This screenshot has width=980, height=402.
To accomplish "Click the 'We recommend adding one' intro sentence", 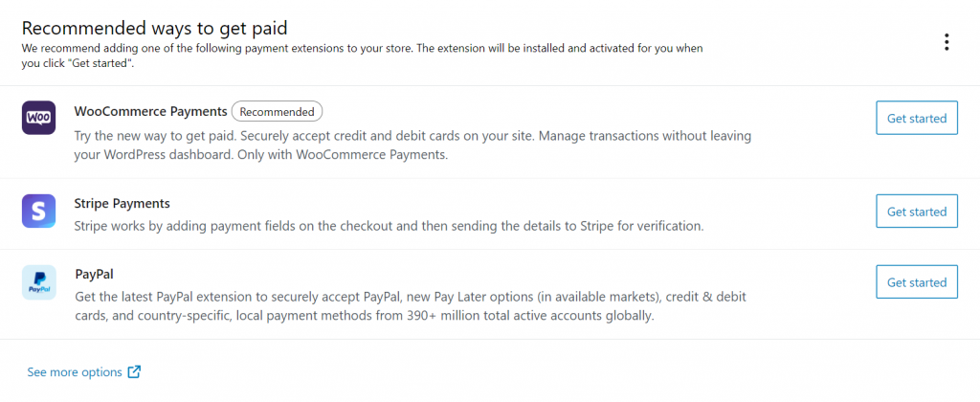I will [x=364, y=48].
